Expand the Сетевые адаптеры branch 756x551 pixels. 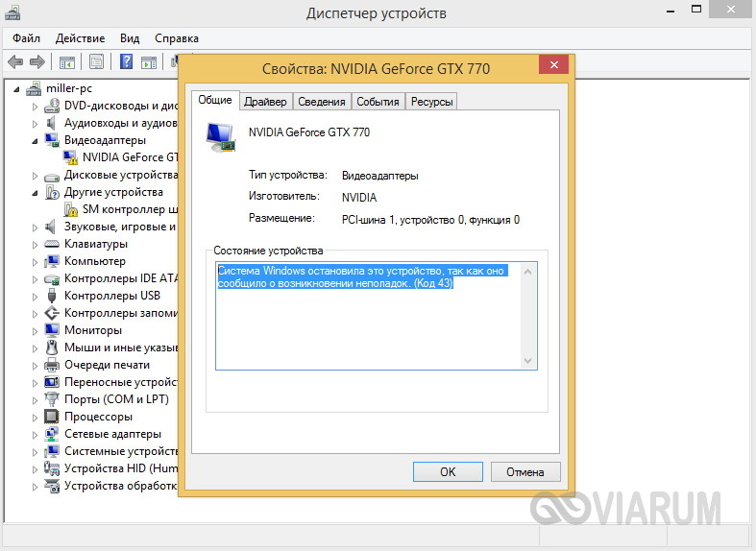[x=35, y=435]
